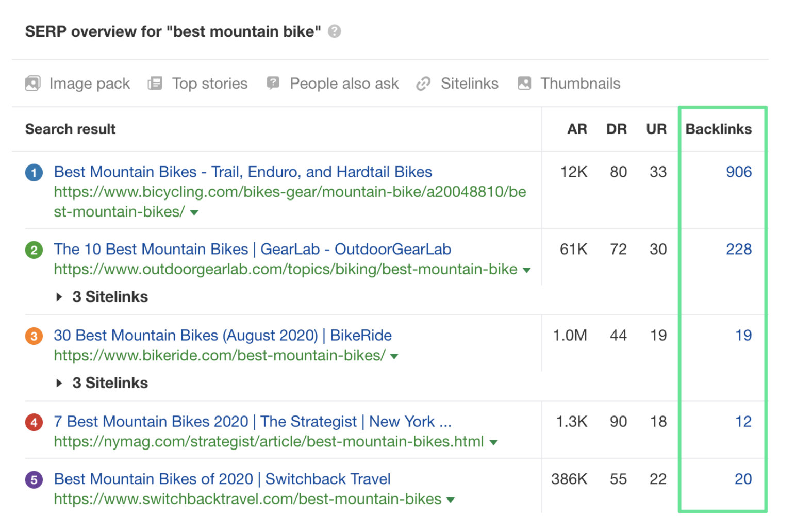The image size is (796, 532).
Task: Open the help tooltip next to the SERP title
Action: point(334,31)
